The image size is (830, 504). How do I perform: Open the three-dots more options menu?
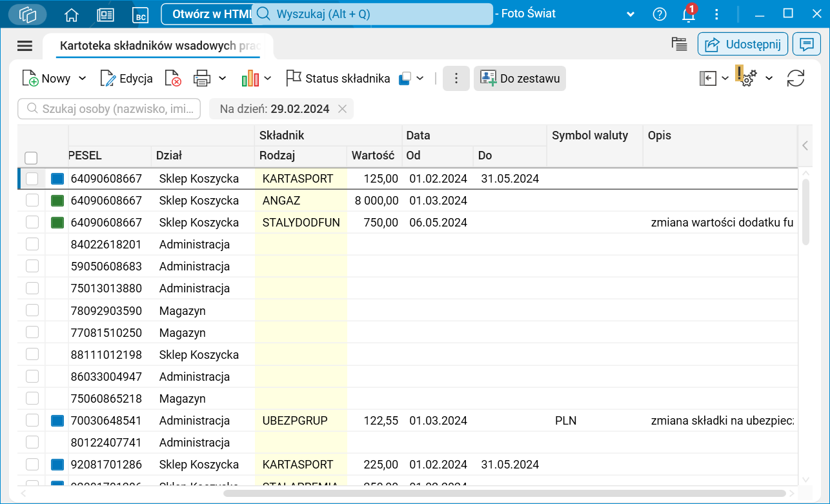tap(456, 79)
